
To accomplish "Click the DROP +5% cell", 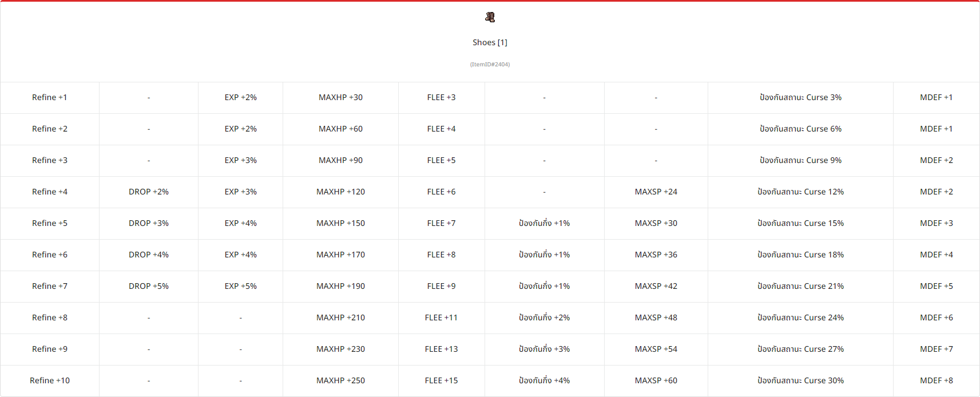I will point(149,286).
